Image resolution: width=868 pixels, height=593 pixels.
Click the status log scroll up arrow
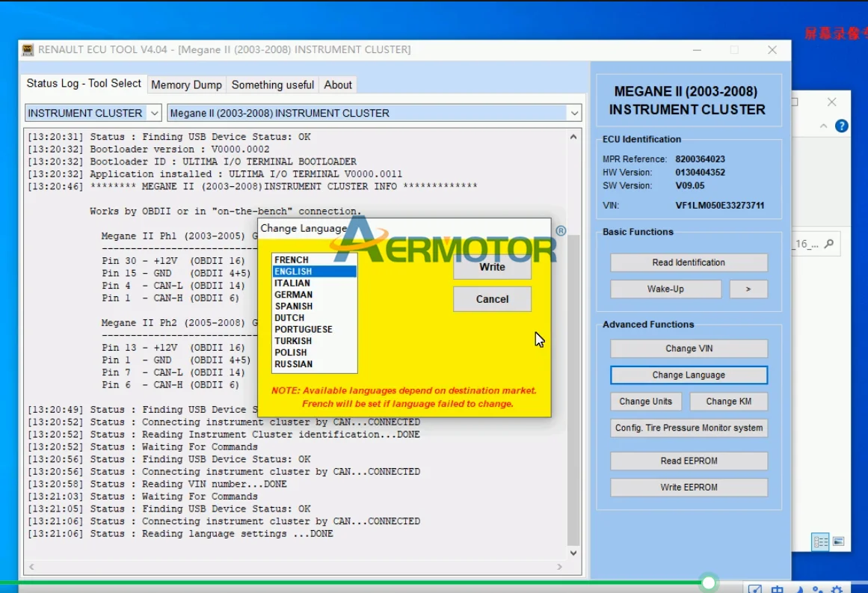(573, 137)
